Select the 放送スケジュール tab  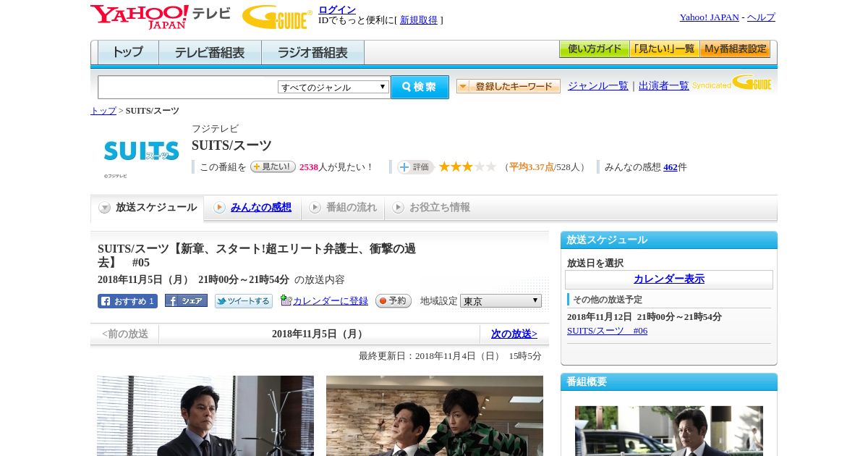coord(148,208)
